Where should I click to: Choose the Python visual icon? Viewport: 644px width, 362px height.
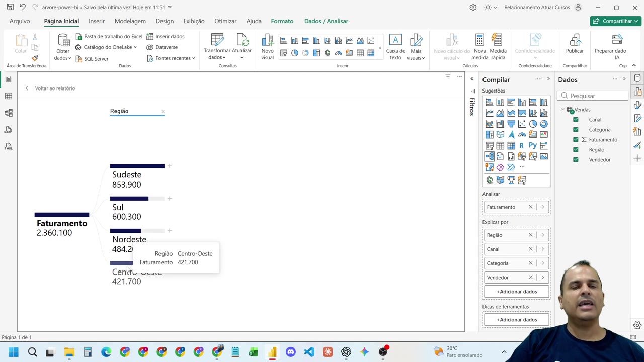533,145
